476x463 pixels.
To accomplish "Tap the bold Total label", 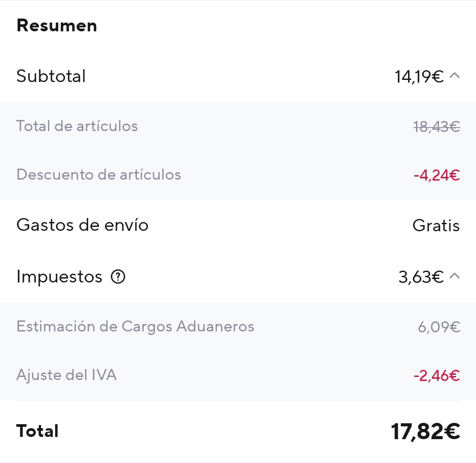I will tap(37, 431).
